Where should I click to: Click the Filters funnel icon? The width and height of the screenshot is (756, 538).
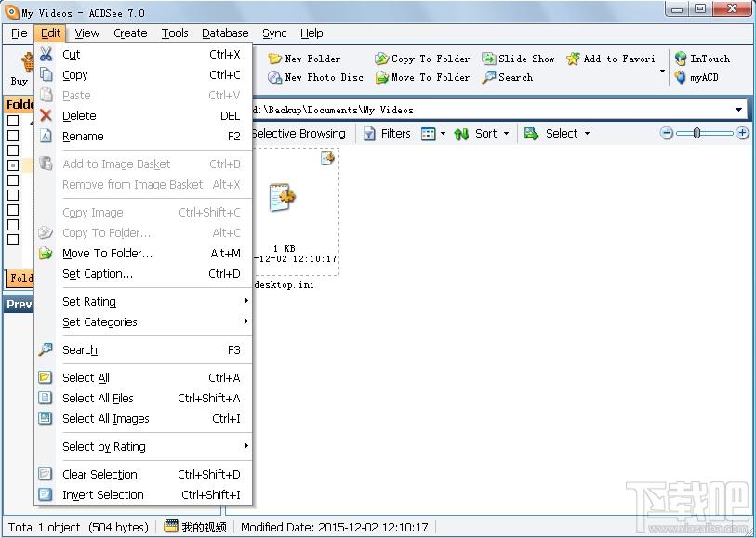369,134
